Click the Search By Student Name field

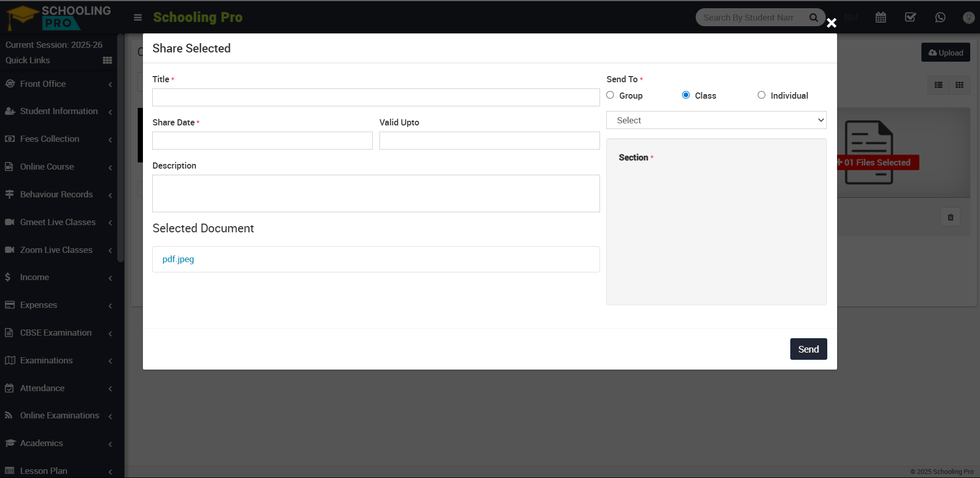click(x=749, y=17)
